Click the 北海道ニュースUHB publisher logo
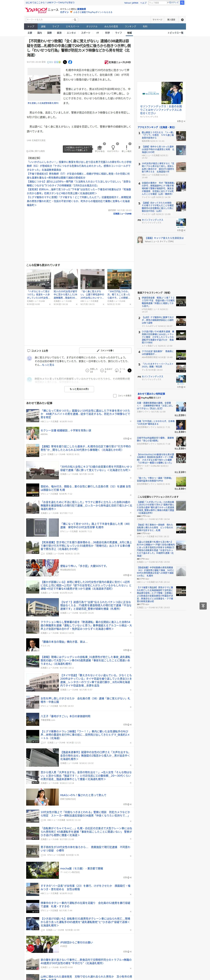This screenshot has height=980, width=210. coord(118,62)
